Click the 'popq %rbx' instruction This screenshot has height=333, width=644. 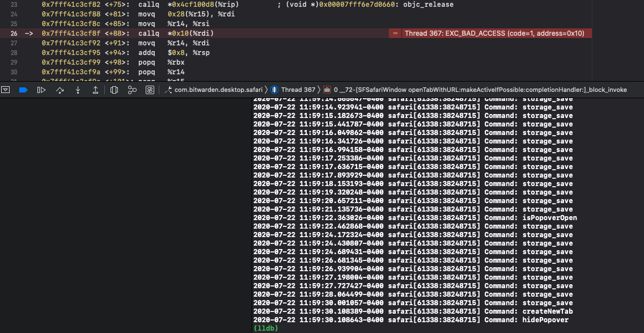pos(160,62)
